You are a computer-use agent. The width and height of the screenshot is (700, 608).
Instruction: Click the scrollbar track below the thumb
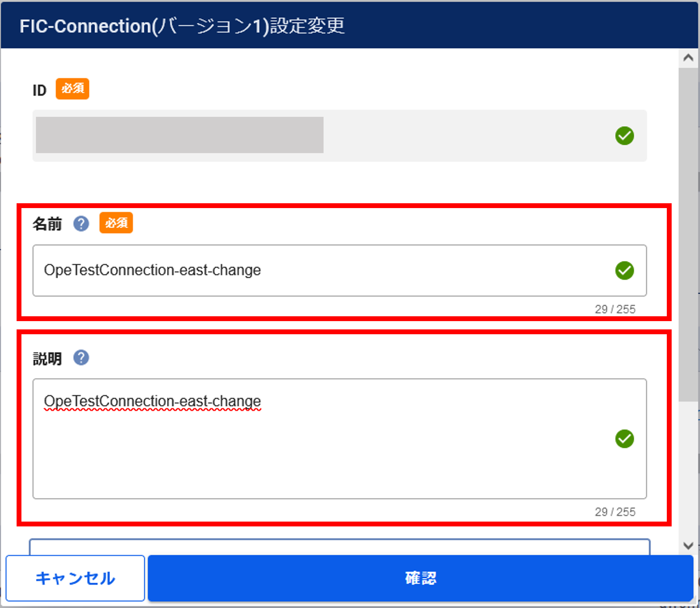point(688,470)
